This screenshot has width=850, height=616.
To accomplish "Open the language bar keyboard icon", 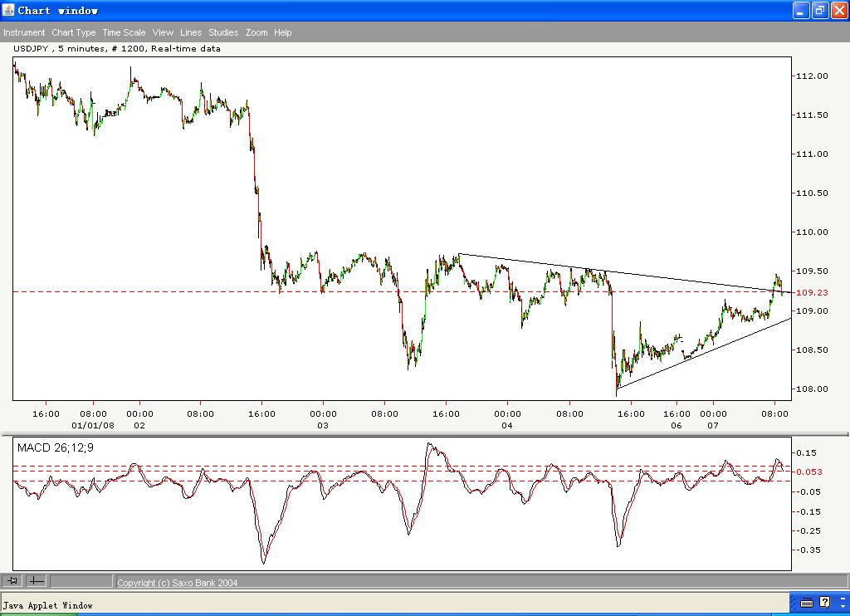I will [x=806, y=603].
